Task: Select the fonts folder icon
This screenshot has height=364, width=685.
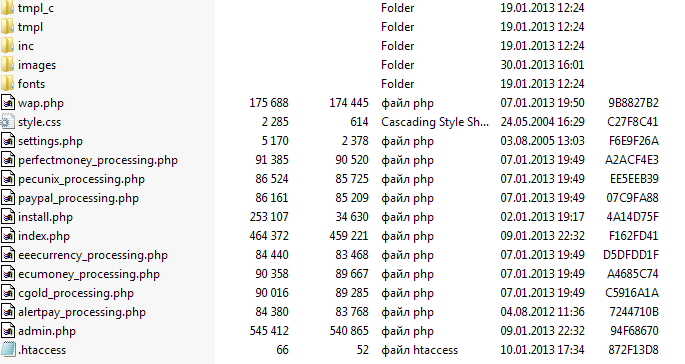Action: coord(7,83)
